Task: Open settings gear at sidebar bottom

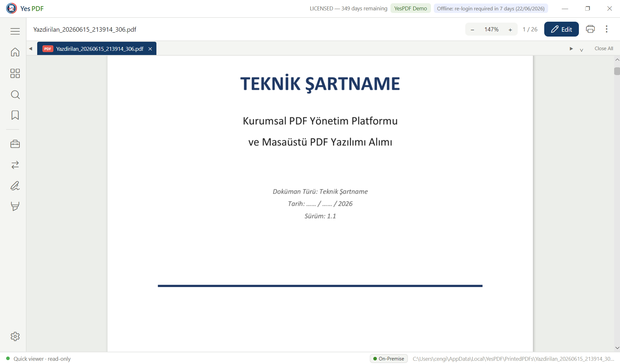Action: tap(15, 336)
